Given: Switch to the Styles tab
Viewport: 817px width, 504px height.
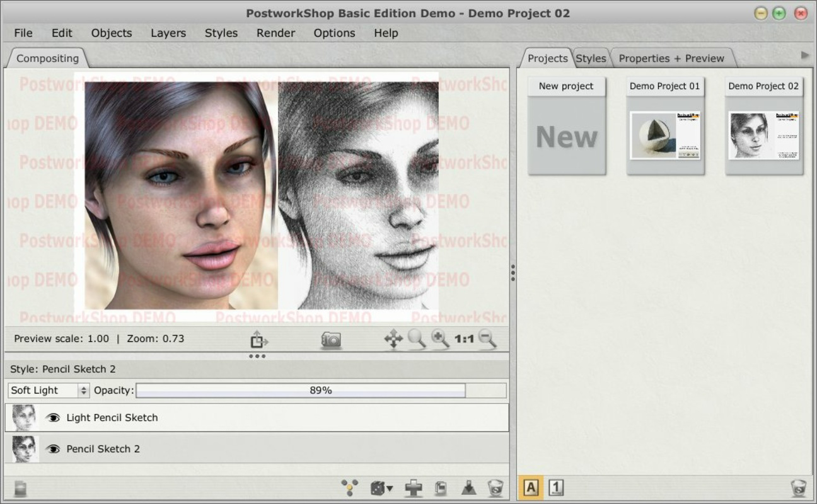Looking at the screenshot, I should pos(591,58).
